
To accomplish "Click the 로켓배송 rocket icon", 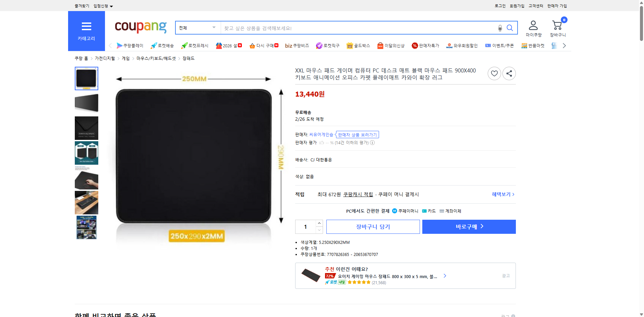I will (x=153, y=45).
